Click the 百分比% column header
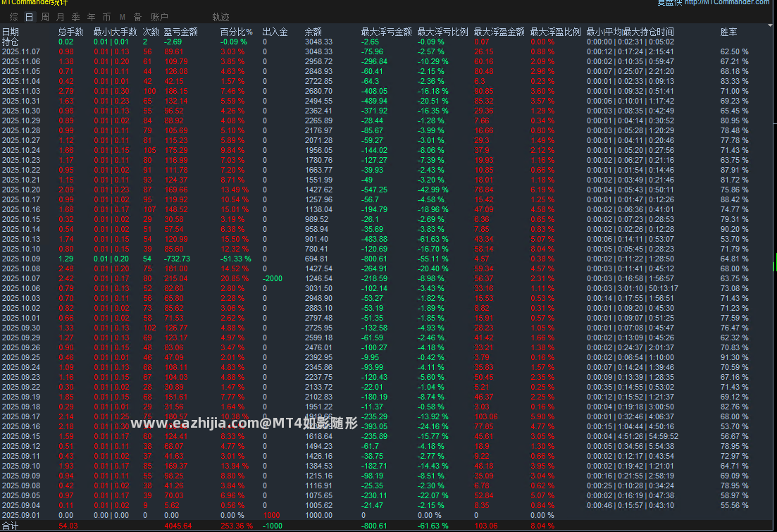777x532 pixels. point(237,32)
